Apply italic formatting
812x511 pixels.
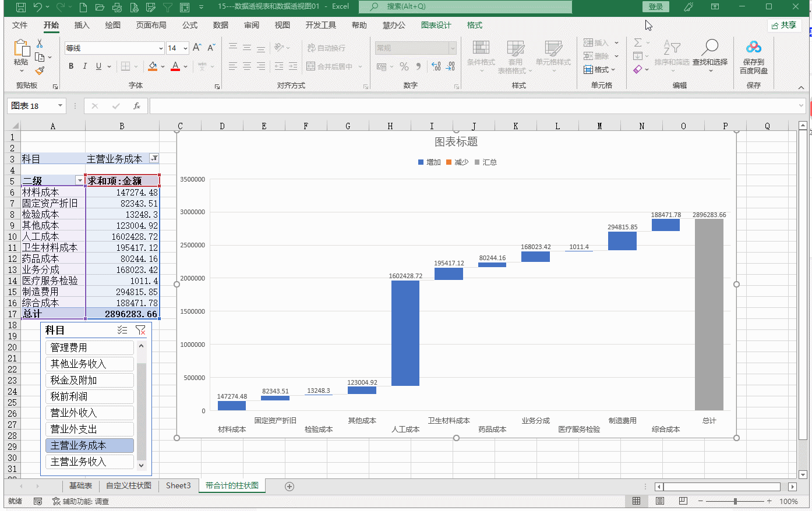85,66
